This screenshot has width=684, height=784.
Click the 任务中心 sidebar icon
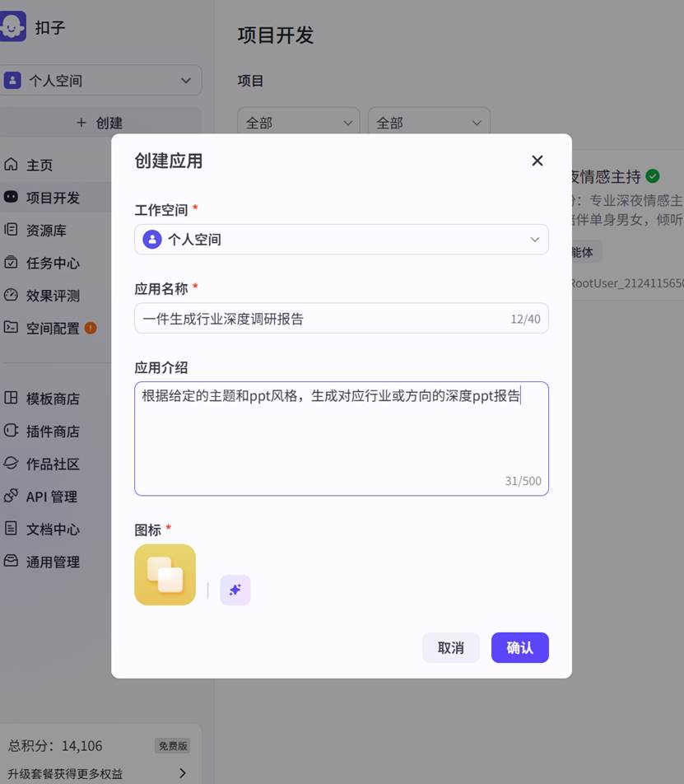click(x=11, y=262)
